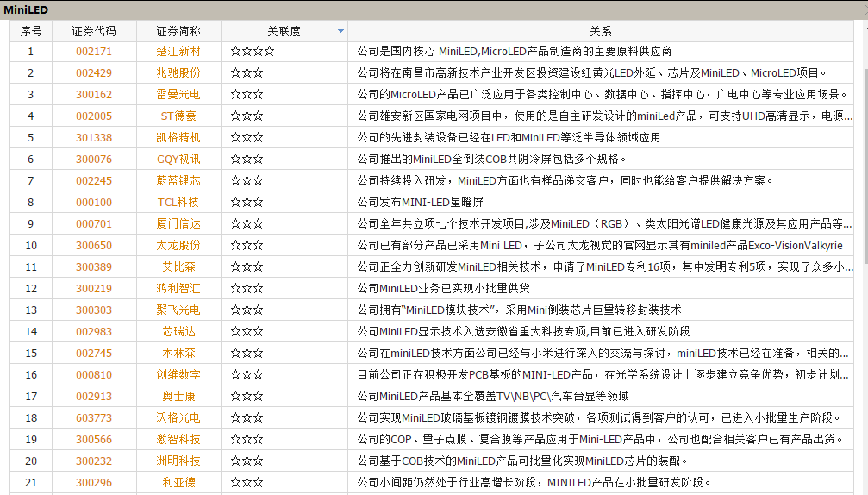Open stock name 太龙股份
This screenshot has height=495, width=868.
click(x=178, y=246)
